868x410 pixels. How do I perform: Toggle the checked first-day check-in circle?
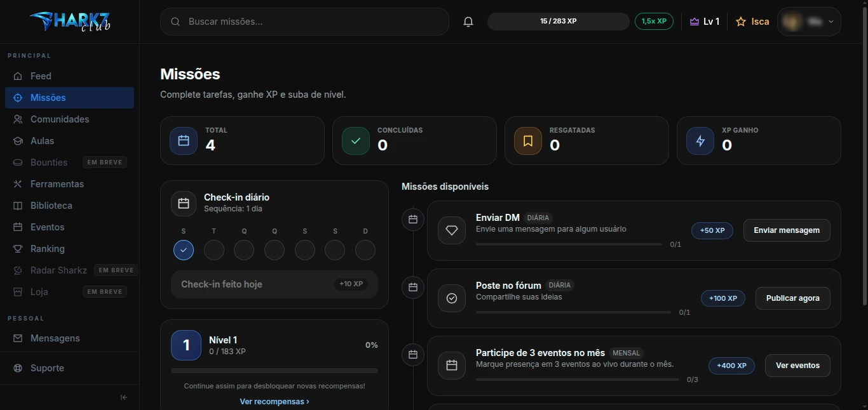click(184, 250)
